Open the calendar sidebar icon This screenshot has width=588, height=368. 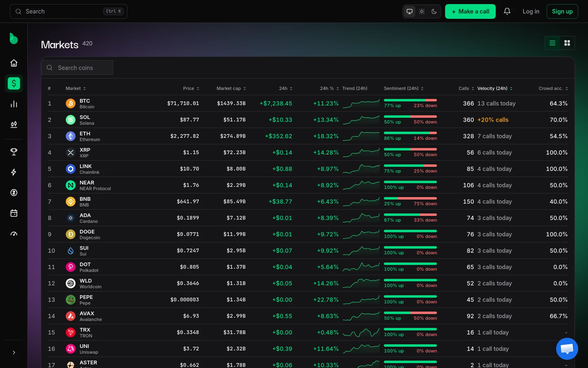[x=14, y=213]
